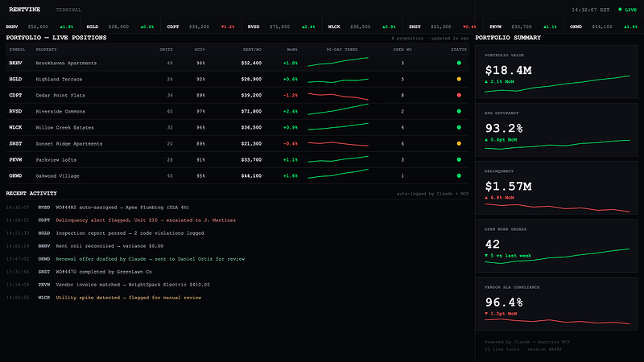This screenshot has height=362, width=644.
Task: Open the Utility spike detected activity entry
Action: [237, 298]
